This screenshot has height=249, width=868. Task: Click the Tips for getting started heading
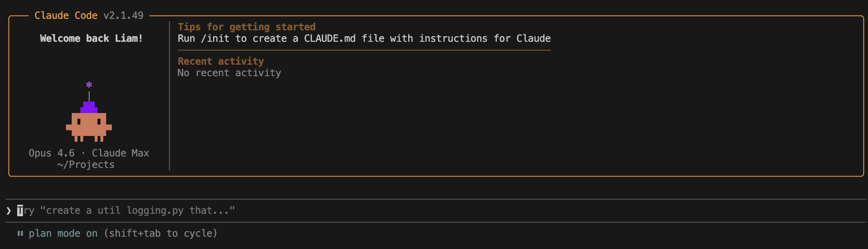click(x=246, y=27)
